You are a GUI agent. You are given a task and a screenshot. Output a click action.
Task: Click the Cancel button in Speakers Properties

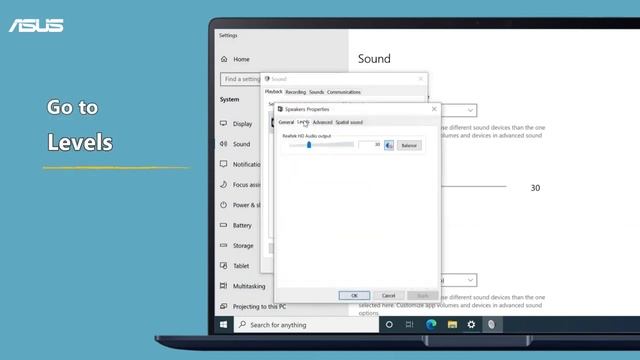[389, 295]
